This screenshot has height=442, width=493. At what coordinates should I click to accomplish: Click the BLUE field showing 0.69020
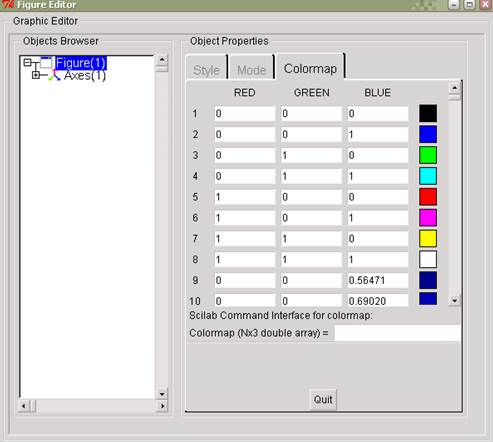coord(378,300)
